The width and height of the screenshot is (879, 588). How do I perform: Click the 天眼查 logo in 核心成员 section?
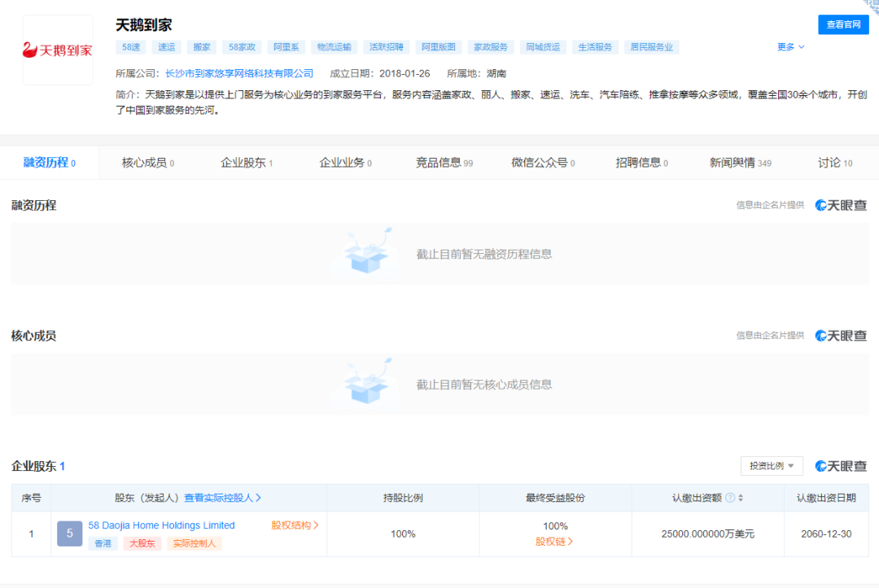pos(841,336)
